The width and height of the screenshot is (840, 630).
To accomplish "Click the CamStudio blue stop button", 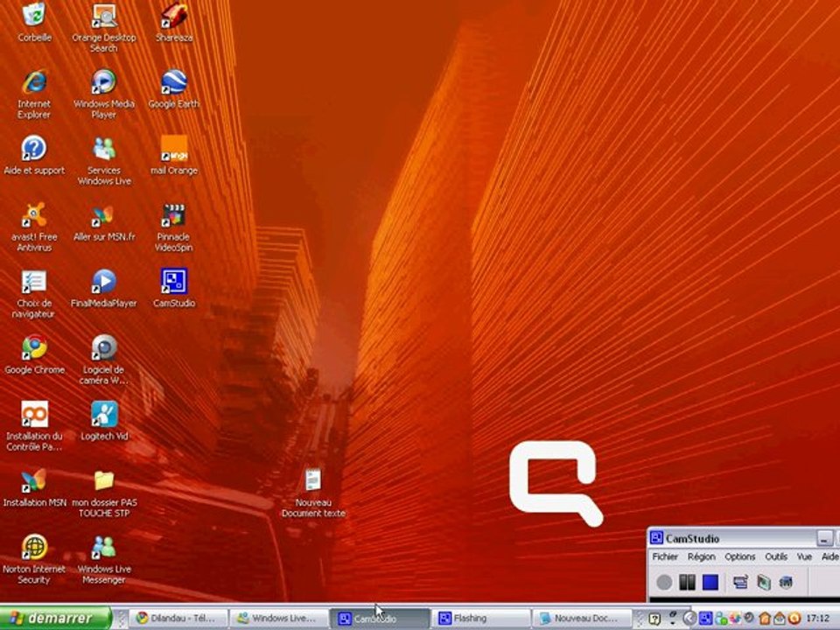I will coord(710,582).
